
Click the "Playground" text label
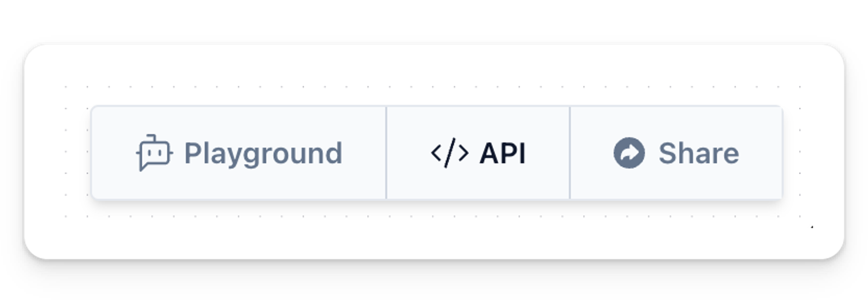263,153
